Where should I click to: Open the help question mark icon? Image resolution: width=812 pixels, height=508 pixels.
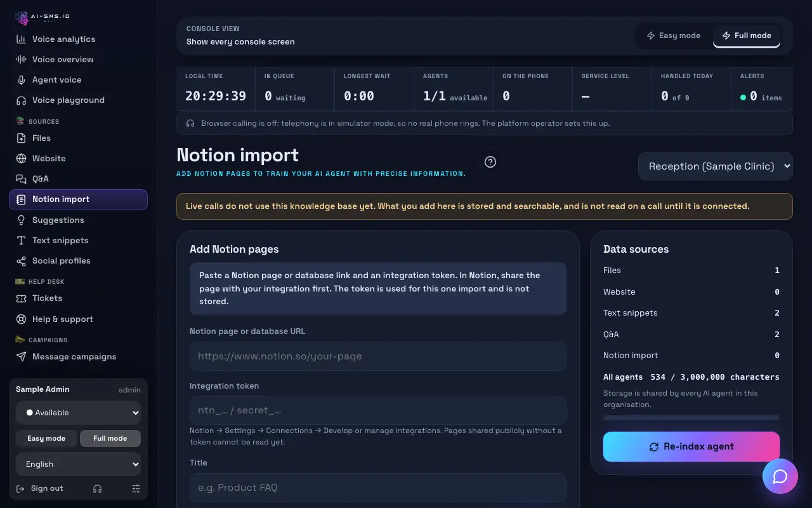coord(490,162)
